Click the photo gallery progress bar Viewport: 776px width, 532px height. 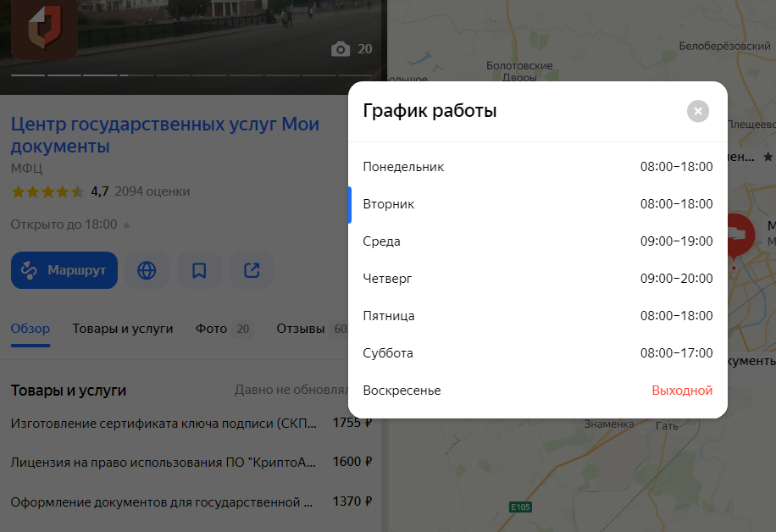[x=191, y=75]
